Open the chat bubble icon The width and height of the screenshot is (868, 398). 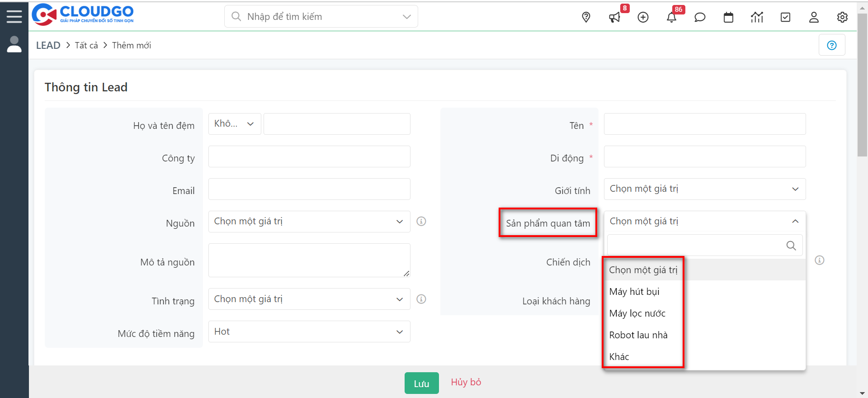coord(700,17)
